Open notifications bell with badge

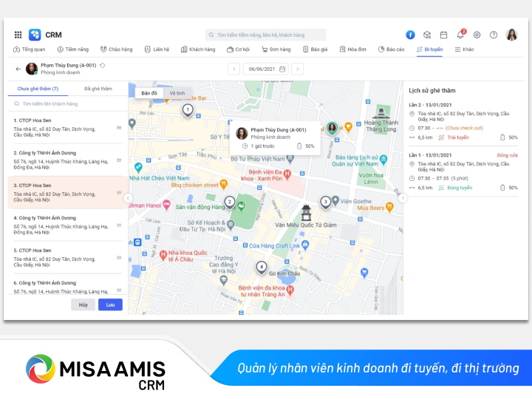[461, 34]
